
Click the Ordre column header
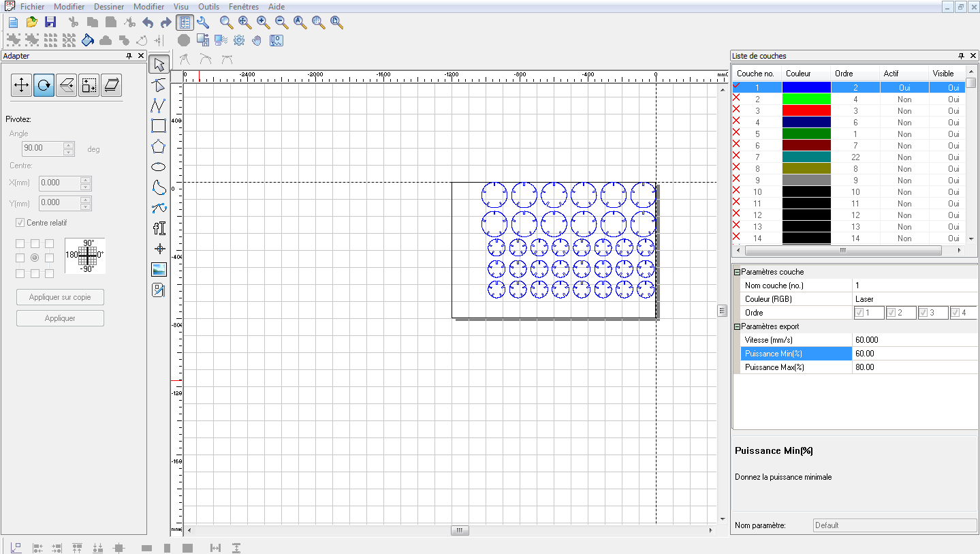(855, 73)
